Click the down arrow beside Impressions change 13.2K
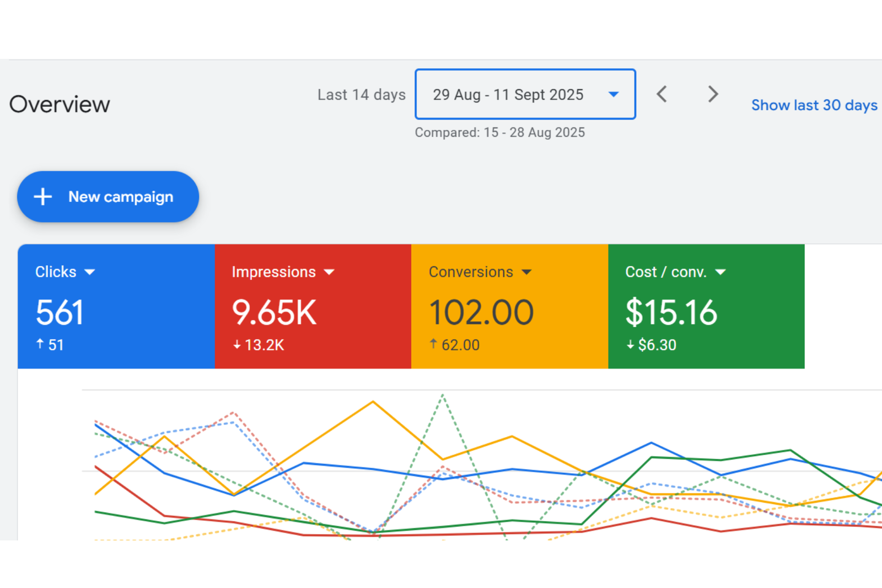 coord(237,345)
